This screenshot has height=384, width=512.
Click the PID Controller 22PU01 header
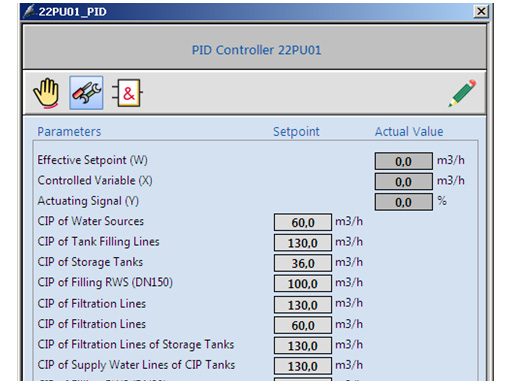click(x=256, y=50)
